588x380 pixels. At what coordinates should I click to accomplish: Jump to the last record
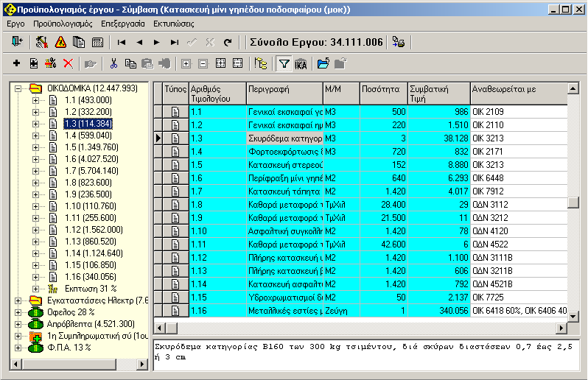(x=174, y=43)
